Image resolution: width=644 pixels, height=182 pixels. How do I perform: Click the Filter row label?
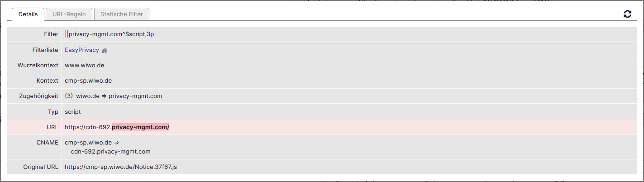click(51, 34)
